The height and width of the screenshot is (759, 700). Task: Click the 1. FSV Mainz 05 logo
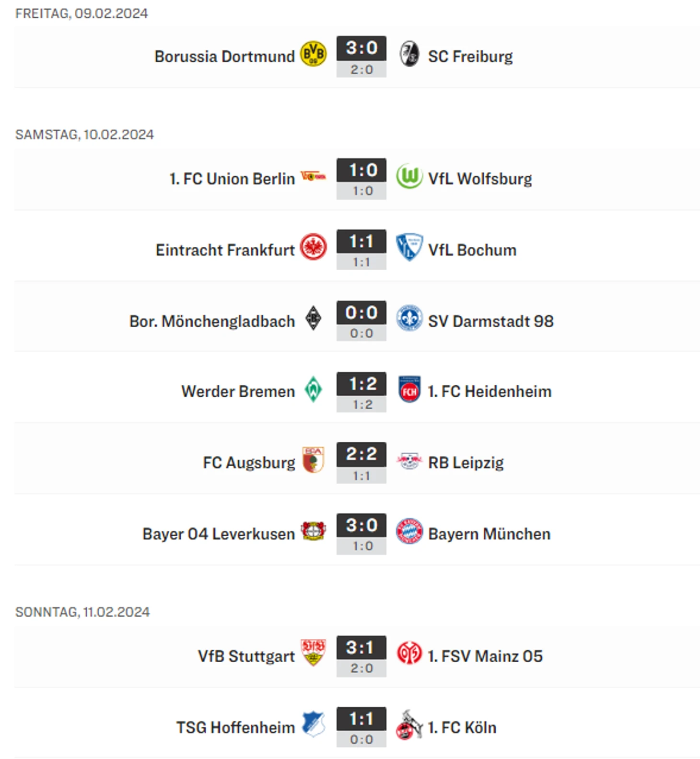coord(409,653)
